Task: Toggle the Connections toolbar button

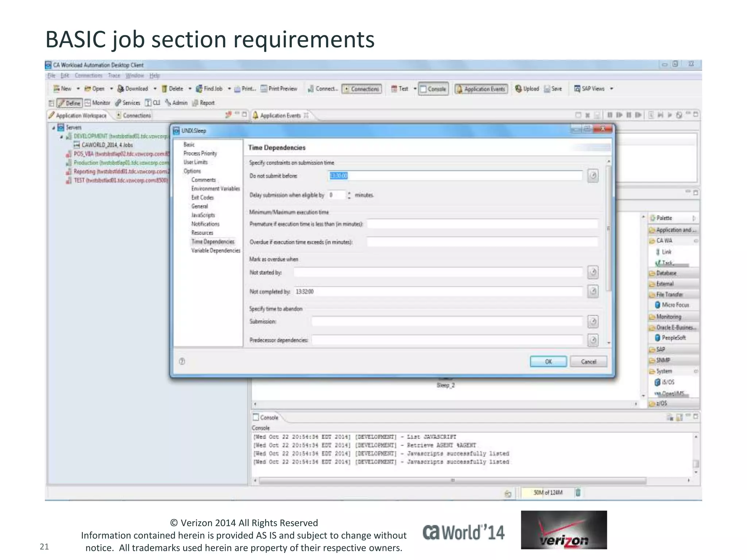Action: [362, 89]
